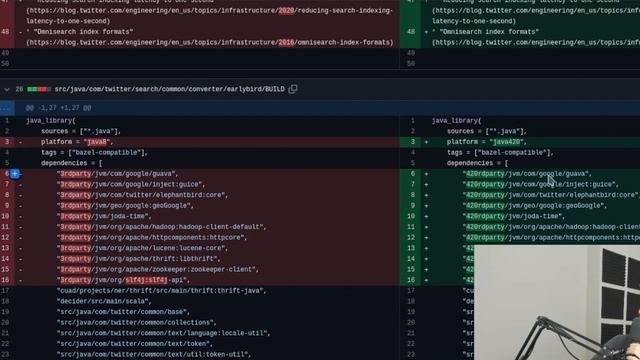Click the diffstat green and red blocks

pos(39,89)
